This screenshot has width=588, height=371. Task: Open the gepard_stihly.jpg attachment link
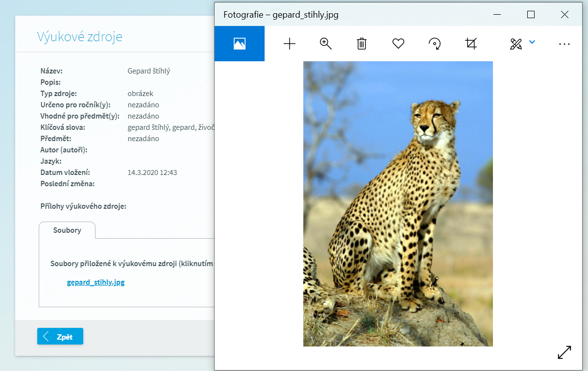coord(96,282)
